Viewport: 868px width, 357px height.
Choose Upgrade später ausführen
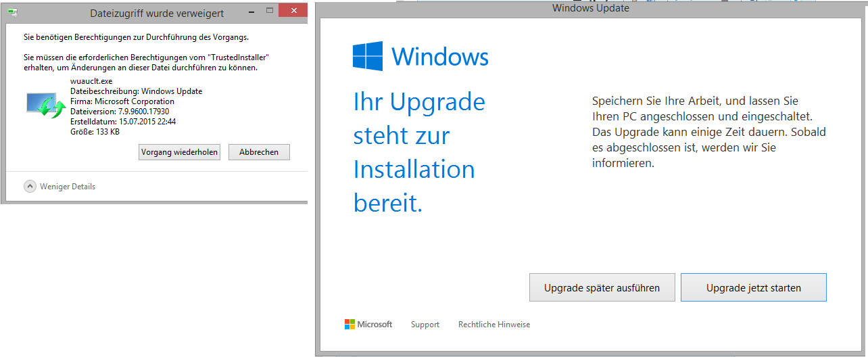(x=602, y=287)
